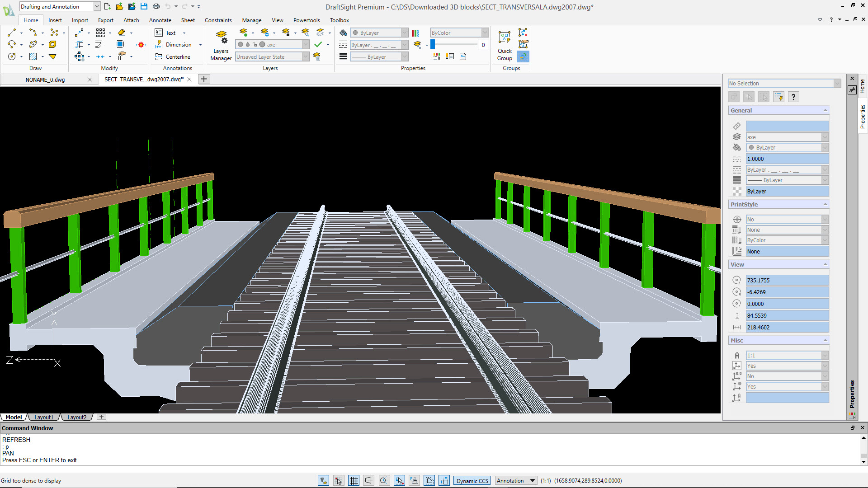Insert Text from the Annotations group
This screenshot has height=488, width=868.
point(170,33)
